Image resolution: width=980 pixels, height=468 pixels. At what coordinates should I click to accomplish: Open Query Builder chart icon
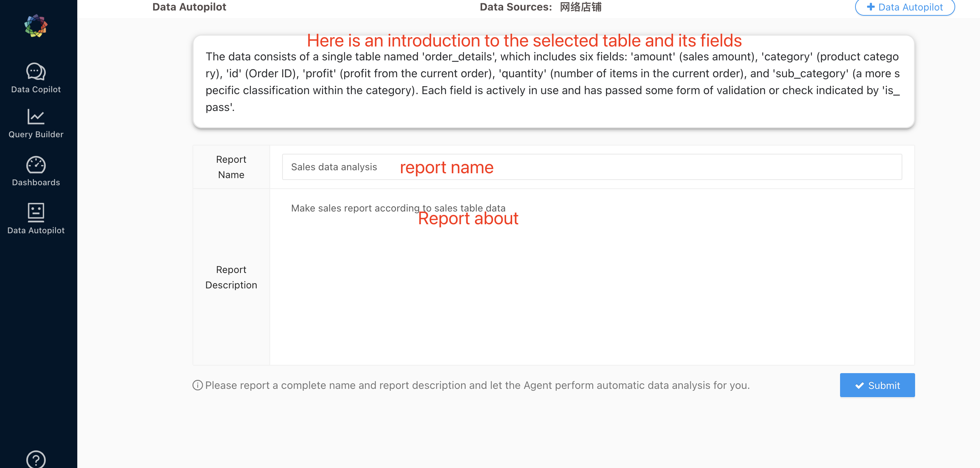[36, 117]
